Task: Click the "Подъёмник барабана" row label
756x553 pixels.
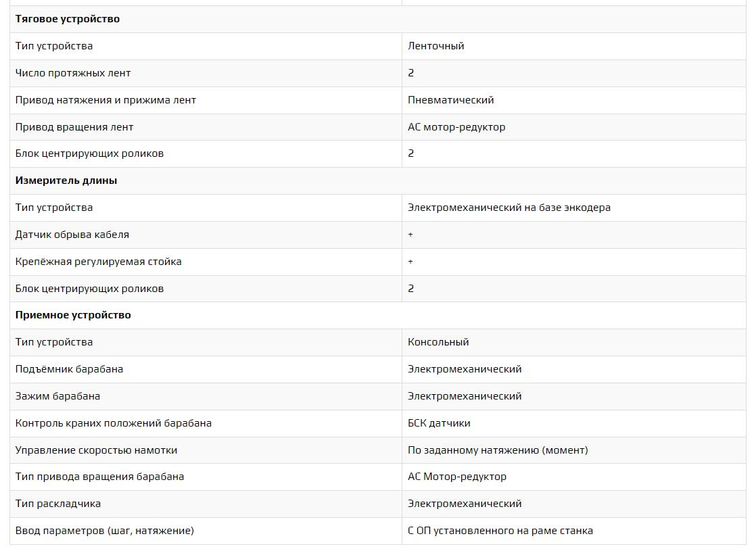Action: [69, 369]
